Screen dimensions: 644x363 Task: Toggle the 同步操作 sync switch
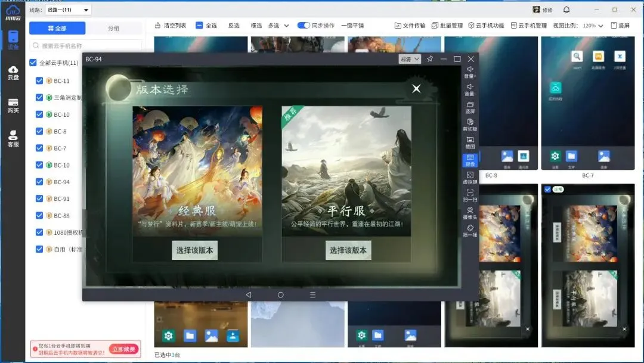coord(304,26)
